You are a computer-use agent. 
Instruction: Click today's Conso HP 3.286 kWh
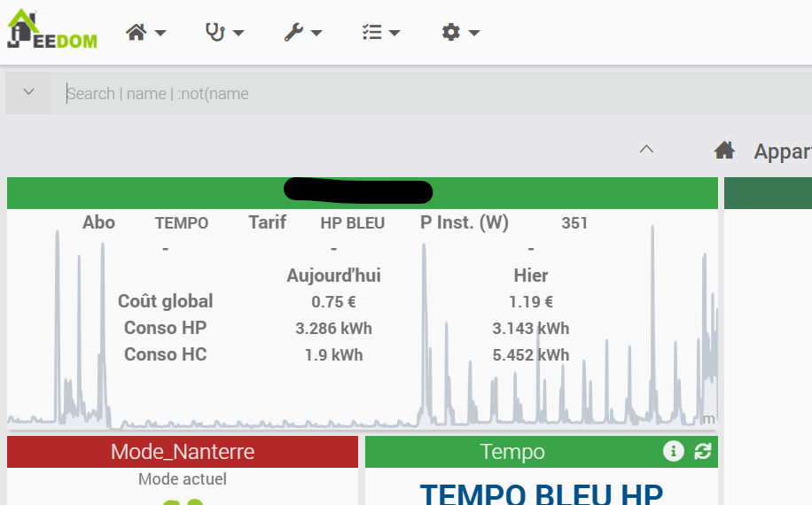pyautogui.click(x=333, y=329)
